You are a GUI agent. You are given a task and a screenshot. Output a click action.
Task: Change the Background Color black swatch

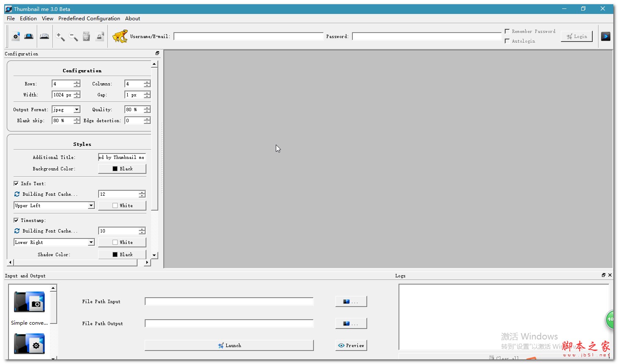[x=122, y=168]
